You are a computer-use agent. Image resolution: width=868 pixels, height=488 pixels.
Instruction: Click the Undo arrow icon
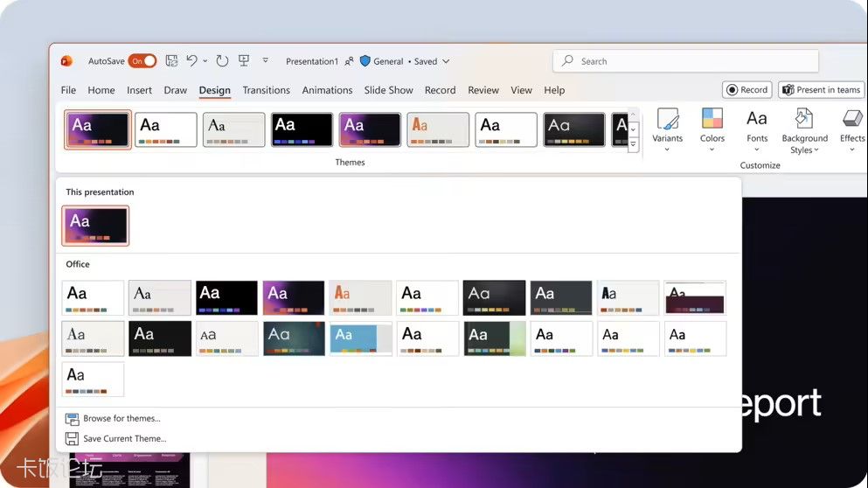click(191, 61)
